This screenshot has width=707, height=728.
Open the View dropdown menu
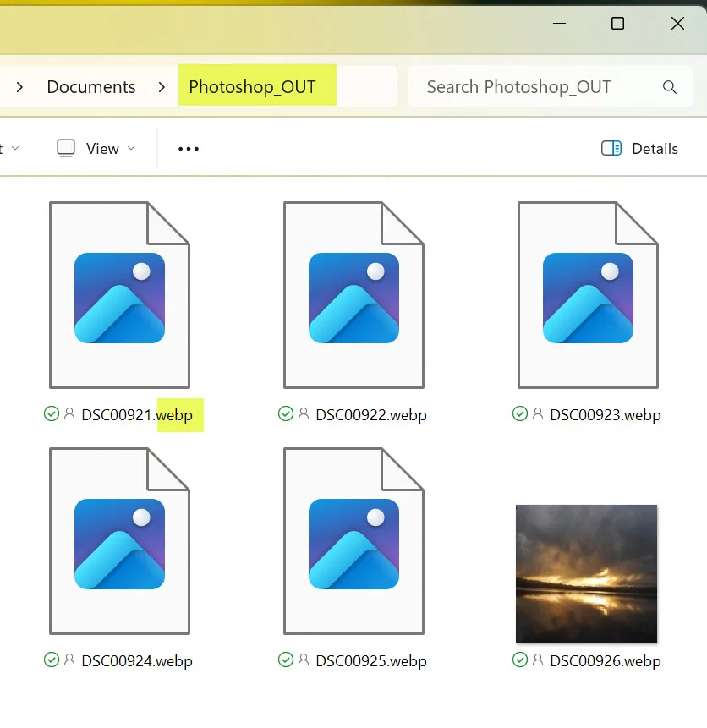point(96,149)
